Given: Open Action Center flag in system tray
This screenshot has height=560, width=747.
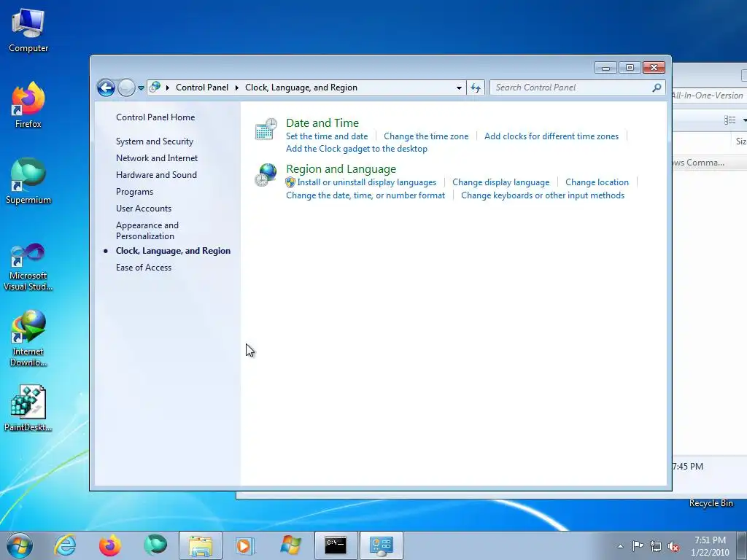Looking at the screenshot, I should [638, 546].
